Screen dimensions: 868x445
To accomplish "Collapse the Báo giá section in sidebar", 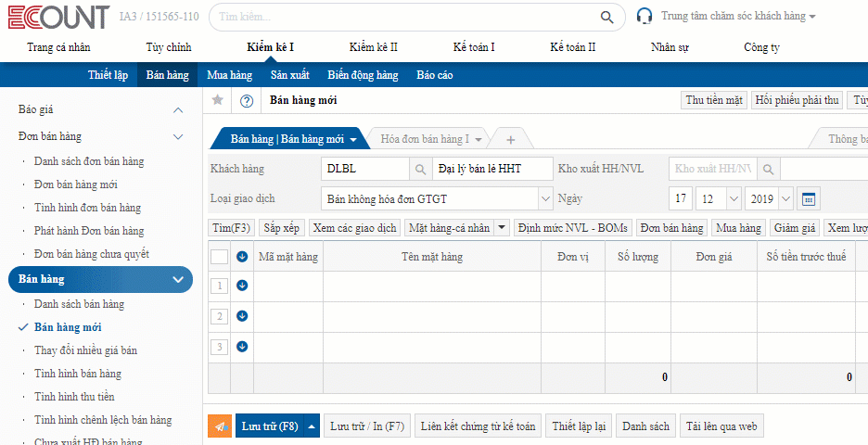I will point(178,109).
